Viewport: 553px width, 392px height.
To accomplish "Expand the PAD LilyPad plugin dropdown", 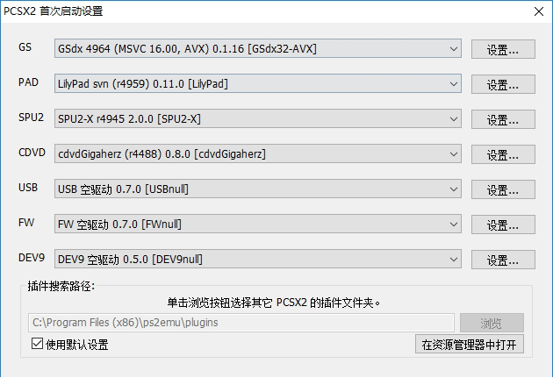I will 257,84.
